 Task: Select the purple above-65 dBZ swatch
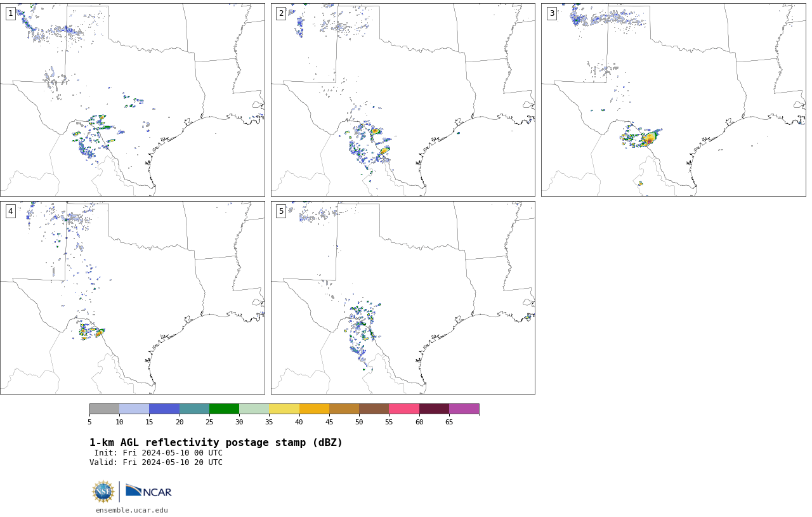(464, 409)
